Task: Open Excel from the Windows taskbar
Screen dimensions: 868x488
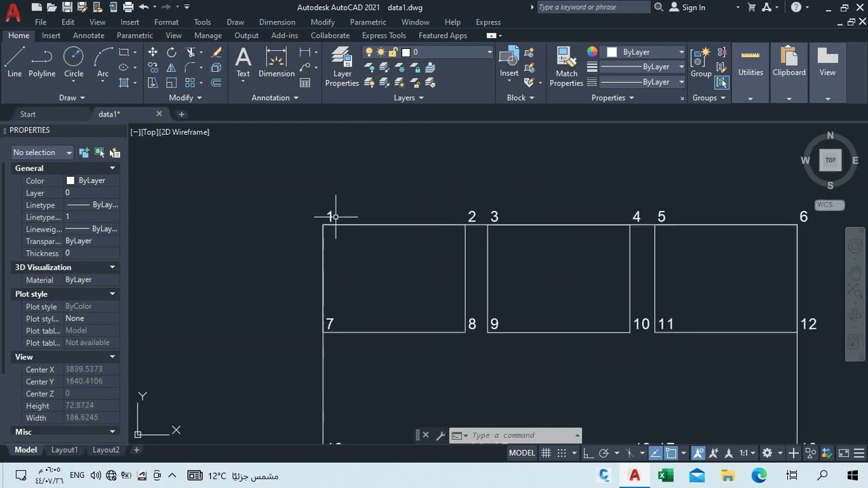Action: point(665,476)
